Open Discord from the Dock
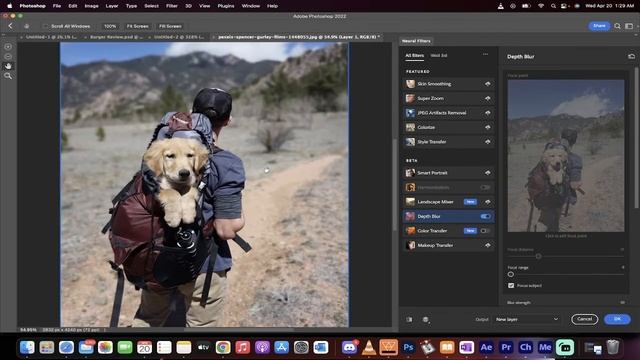This screenshot has width=640, height=360. coord(349,347)
